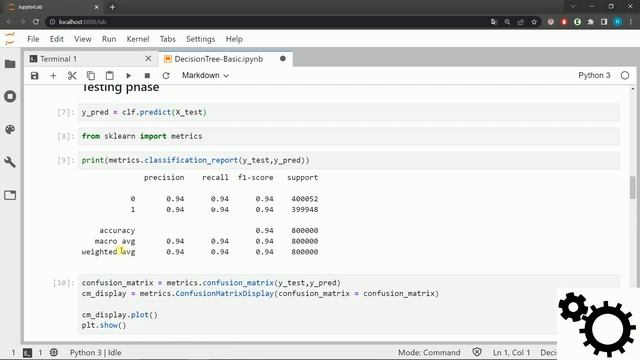
Task: Click the [9]: cell prompt
Action: (x=65, y=160)
